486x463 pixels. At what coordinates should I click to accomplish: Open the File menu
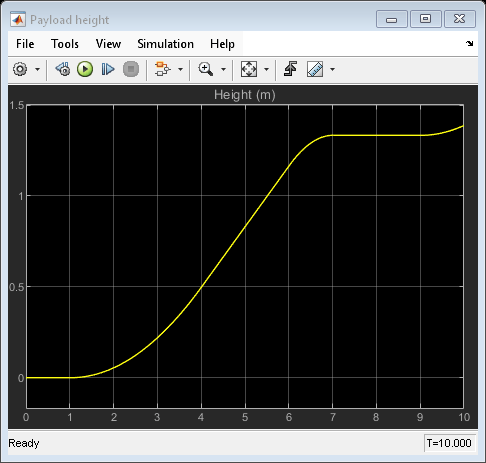point(25,44)
